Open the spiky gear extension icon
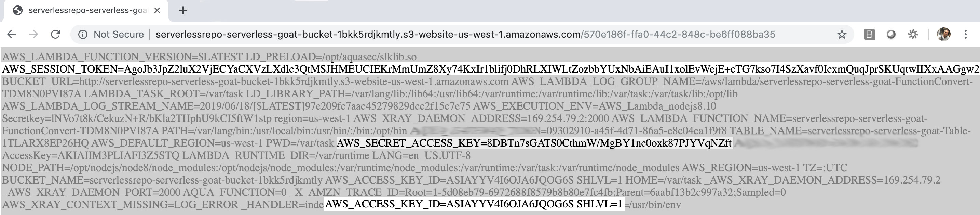 click(x=913, y=34)
